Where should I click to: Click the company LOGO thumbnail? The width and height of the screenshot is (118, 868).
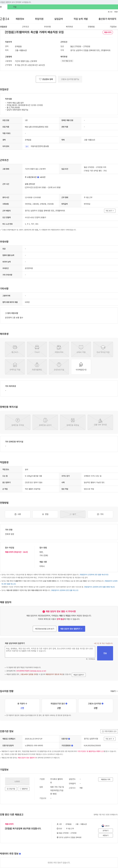(x=17, y=781)
